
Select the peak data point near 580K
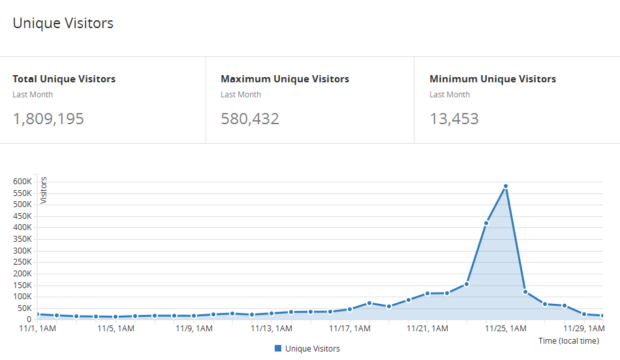tap(505, 186)
